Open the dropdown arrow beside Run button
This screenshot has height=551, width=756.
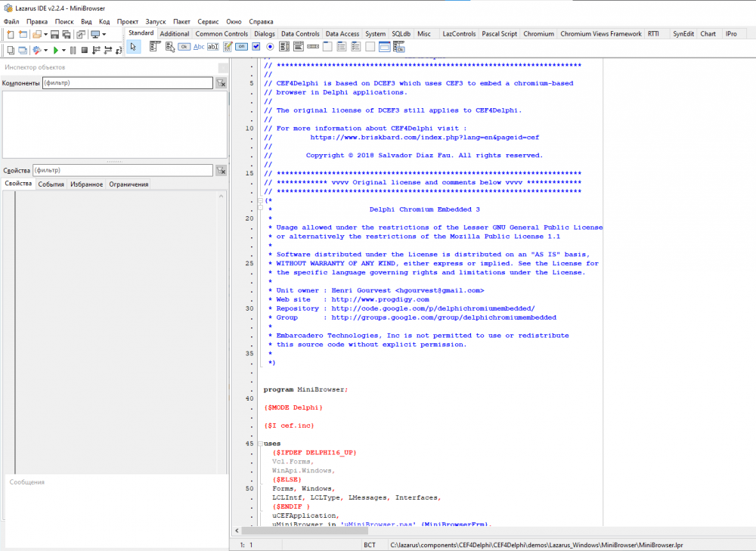coord(64,51)
